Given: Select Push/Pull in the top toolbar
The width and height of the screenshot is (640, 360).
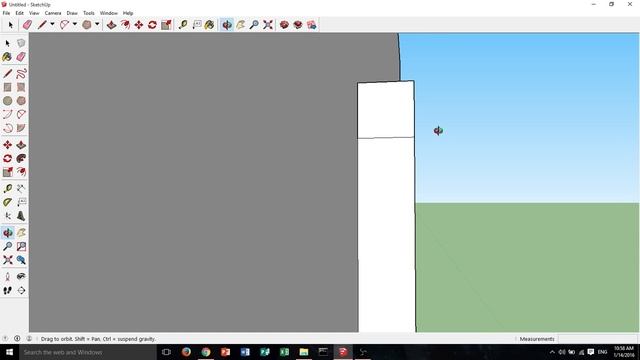Looking at the screenshot, I should pos(111,25).
